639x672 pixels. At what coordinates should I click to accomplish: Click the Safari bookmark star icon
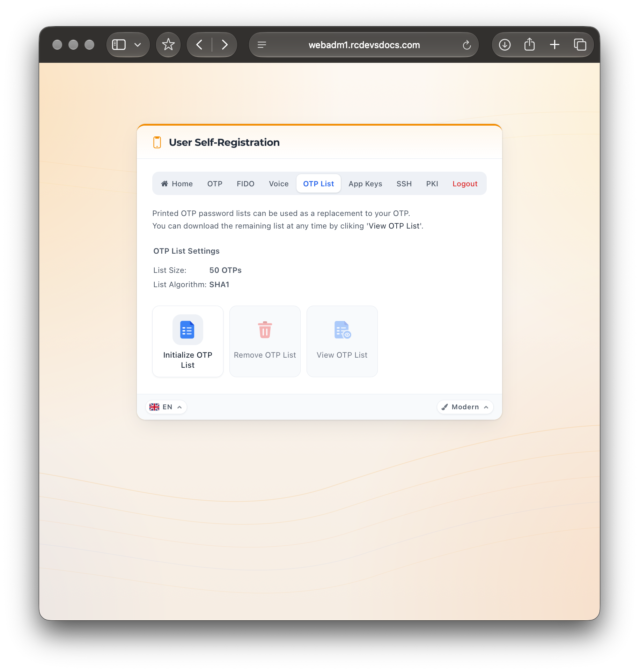point(168,45)
